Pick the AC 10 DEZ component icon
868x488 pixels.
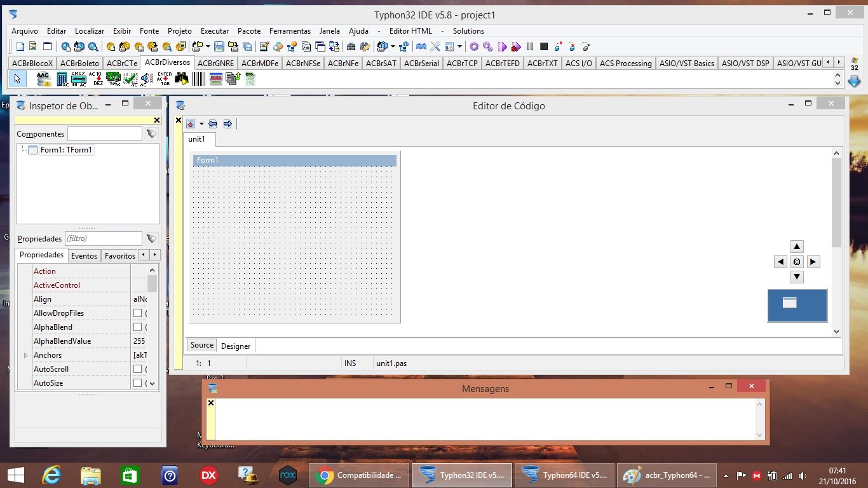point(97,79)
